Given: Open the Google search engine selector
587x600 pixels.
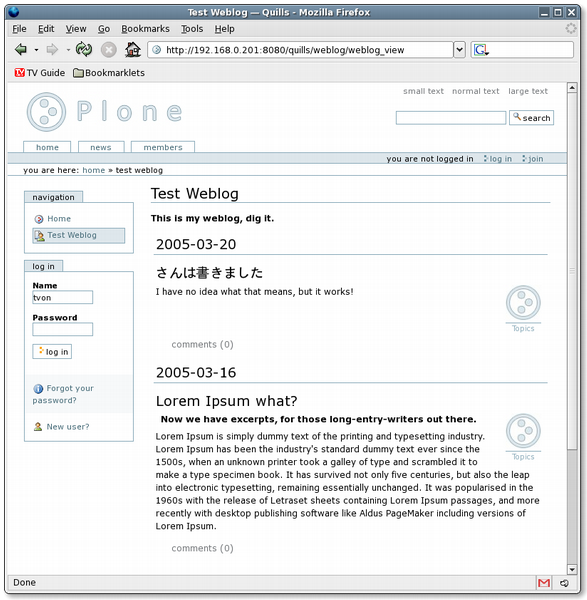Looking at the screenshot, I should click(x=481, y=50).
